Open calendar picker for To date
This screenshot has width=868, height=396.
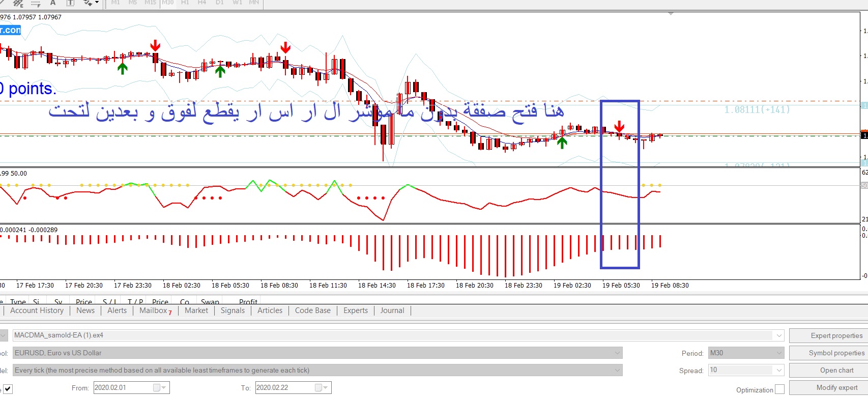(322, 388)
